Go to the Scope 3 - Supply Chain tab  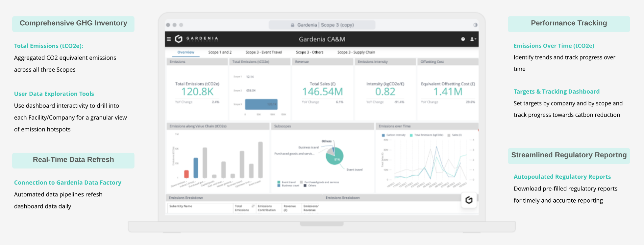point(356,52)
